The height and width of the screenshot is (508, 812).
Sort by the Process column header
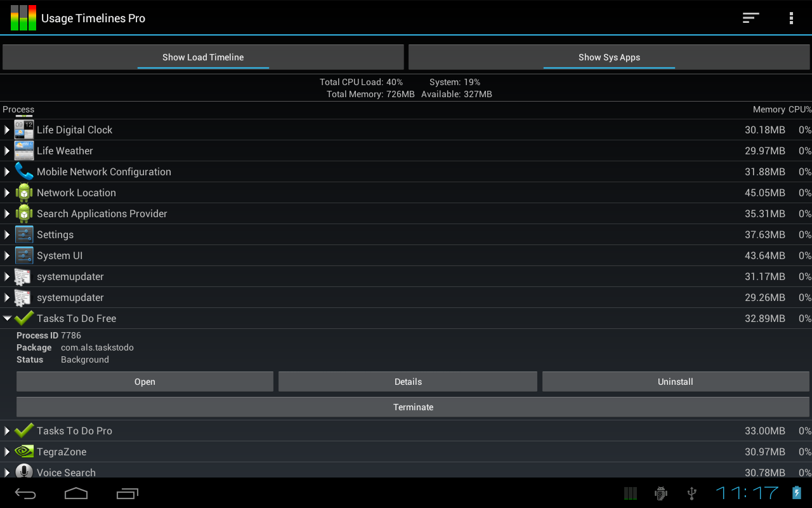pos(18,109)
